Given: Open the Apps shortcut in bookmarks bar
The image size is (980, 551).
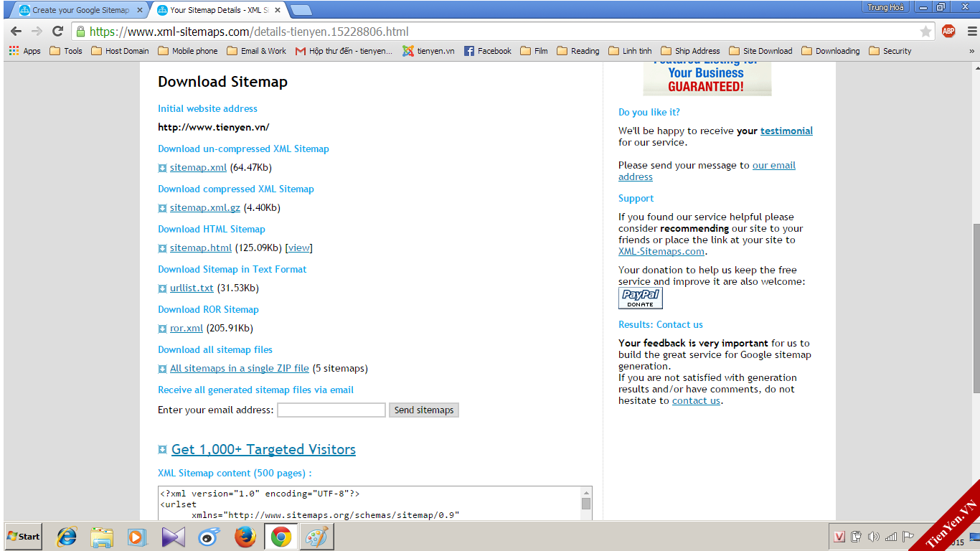Looking at the screenshot, I should click(25, 51).
